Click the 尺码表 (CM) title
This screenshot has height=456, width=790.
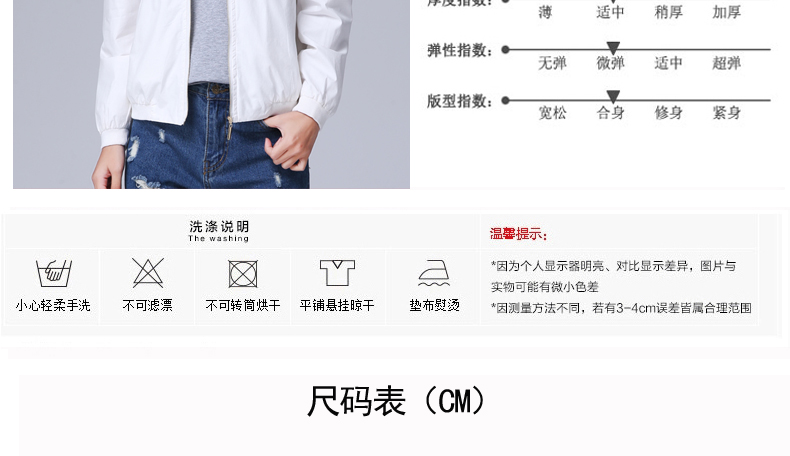[397, 401]
